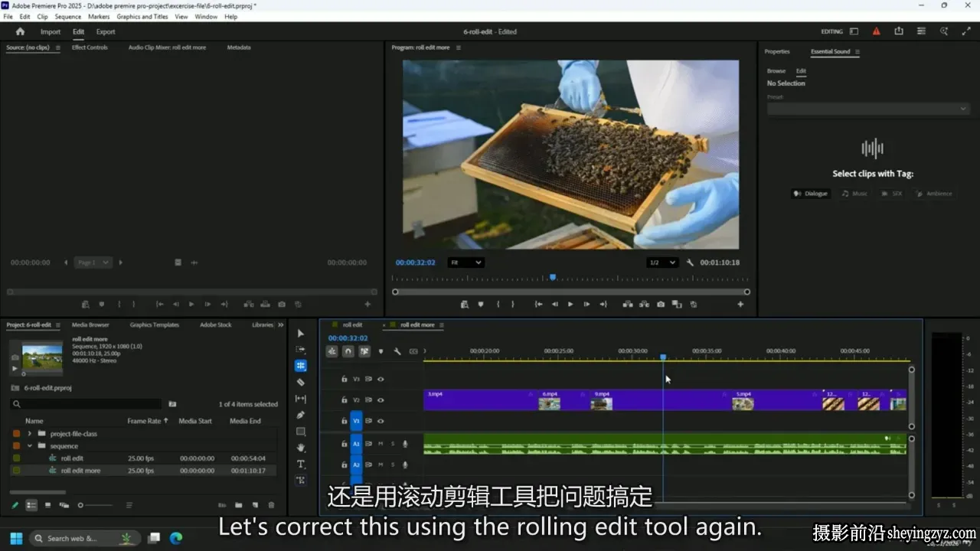Select the Selection tool arrow

(x=300, y=334)
